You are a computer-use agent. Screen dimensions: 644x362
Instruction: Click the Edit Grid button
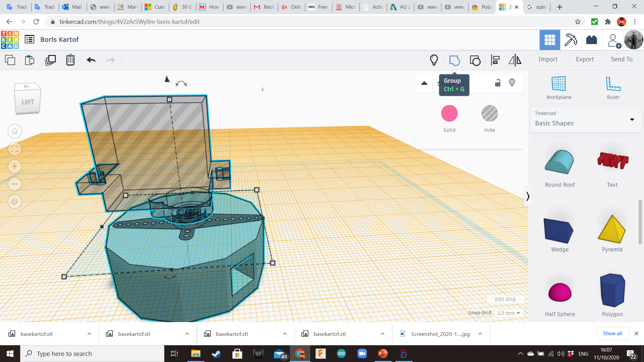pyautogui.click(x=505, y=299)
